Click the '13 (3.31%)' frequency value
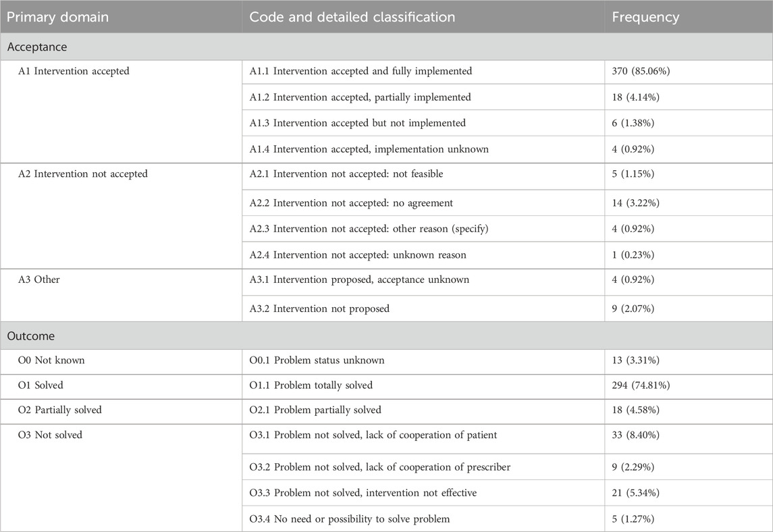This screenshot has width=773, height=532. click(635, 360)
